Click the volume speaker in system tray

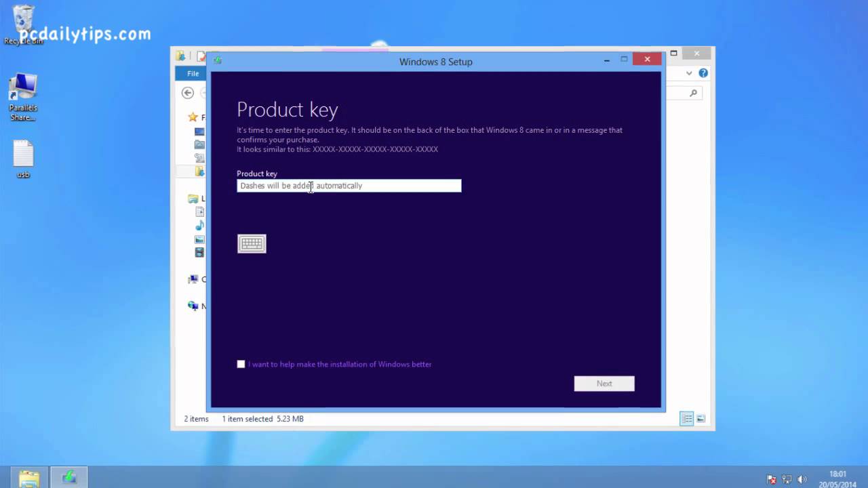click(x=802, y=479)
